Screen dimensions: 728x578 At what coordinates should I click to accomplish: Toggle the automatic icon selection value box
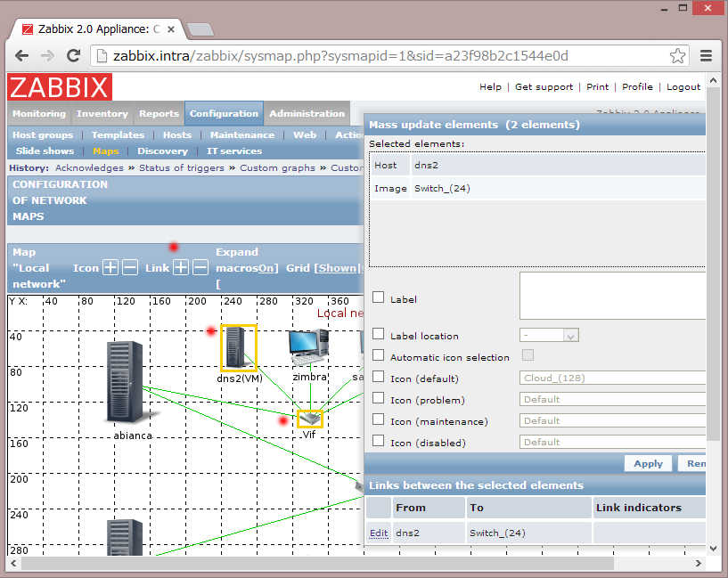528,355
